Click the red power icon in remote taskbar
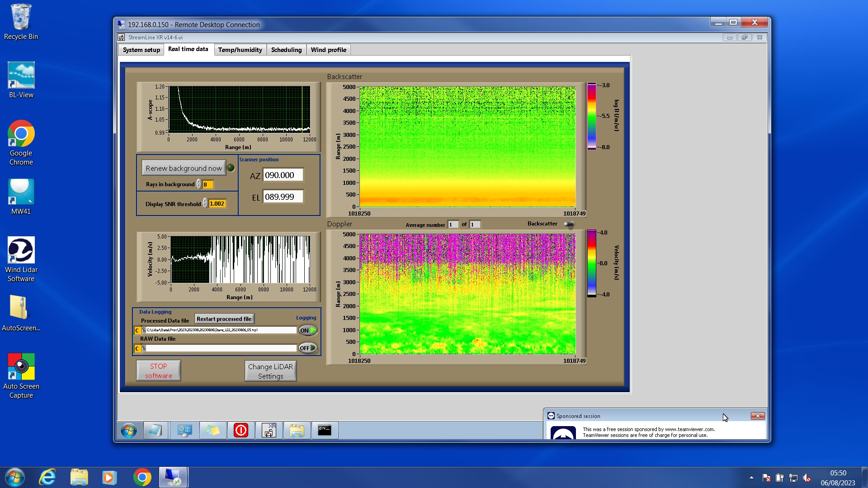The width and height of the screenshot is (868, 488). (x=241, y=430)
